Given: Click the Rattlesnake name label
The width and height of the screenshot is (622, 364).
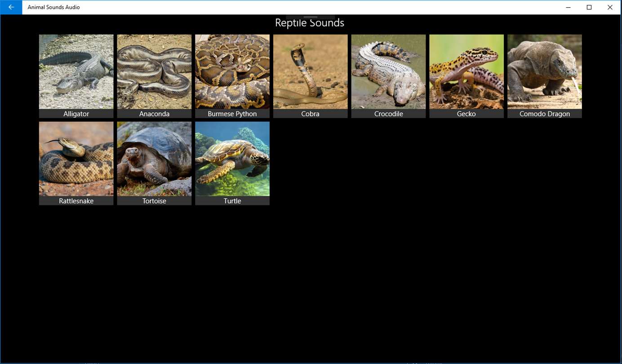Looking at the screenshot, I should [x=76, y=201].
